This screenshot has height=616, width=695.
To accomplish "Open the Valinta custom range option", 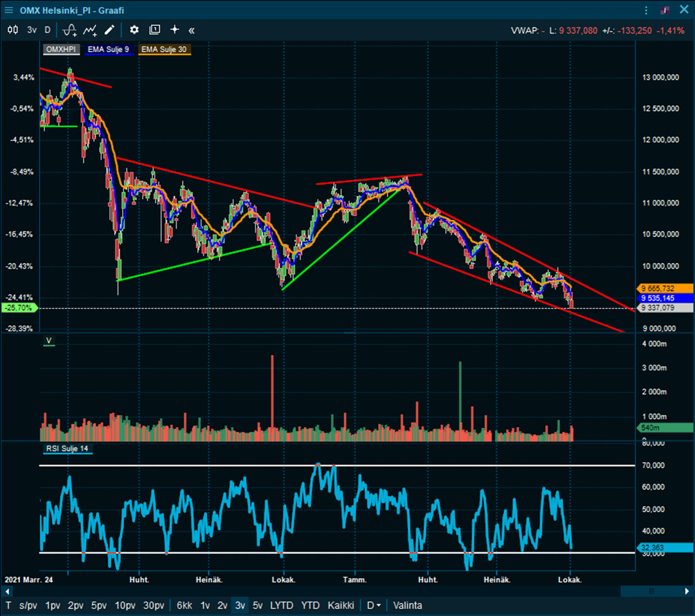I will (407, 606).
